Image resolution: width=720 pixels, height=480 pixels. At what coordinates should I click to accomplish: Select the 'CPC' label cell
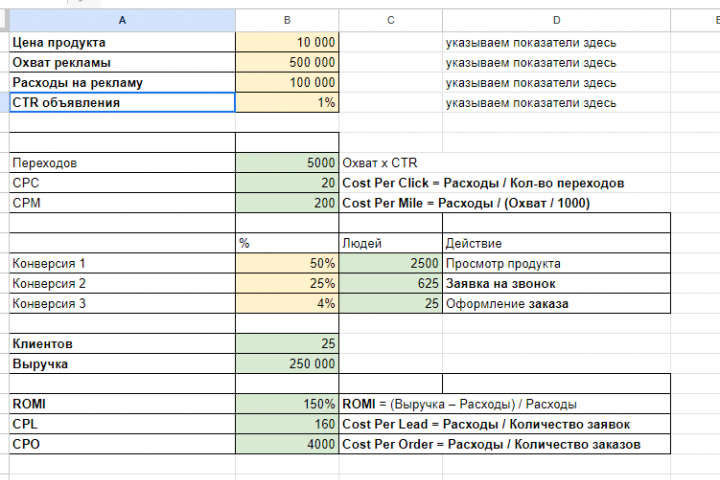point(122,183)
